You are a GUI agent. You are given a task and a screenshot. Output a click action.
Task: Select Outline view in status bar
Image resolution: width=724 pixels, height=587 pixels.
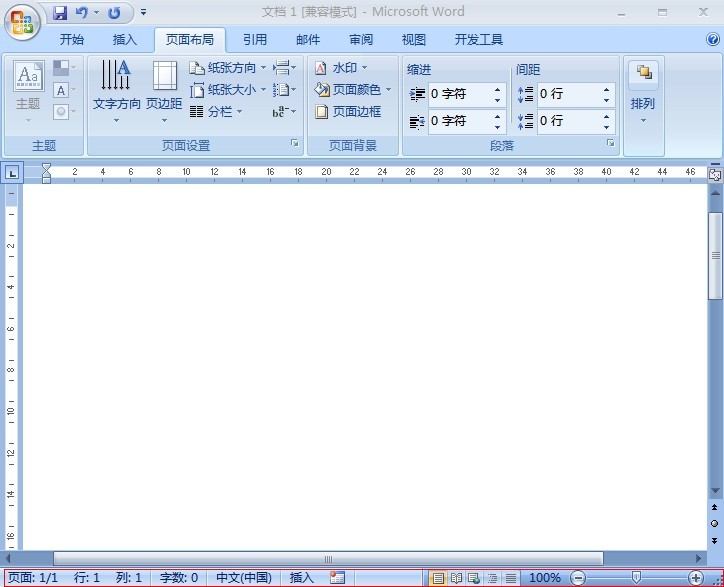click(x=492, y=578)
